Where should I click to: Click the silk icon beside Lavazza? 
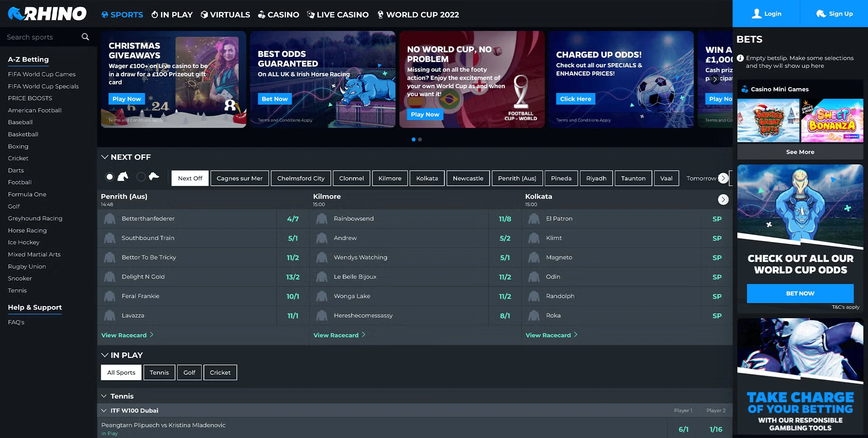point(109,316)
